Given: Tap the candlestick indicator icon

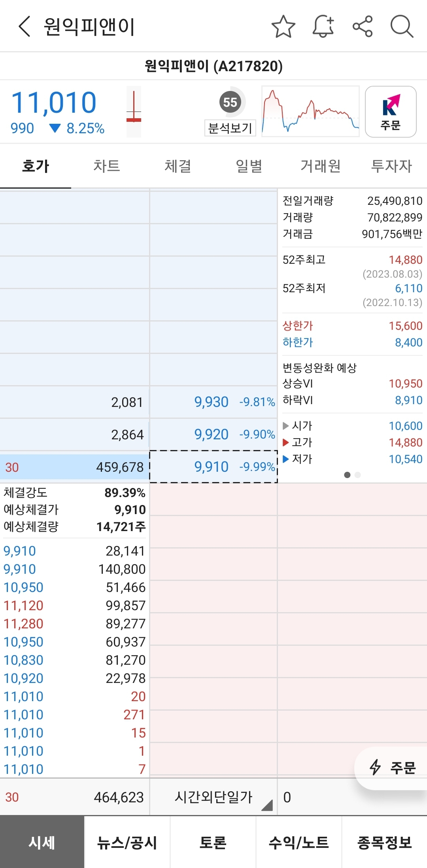Looking at the screenshot, I should tap(134, 112).
